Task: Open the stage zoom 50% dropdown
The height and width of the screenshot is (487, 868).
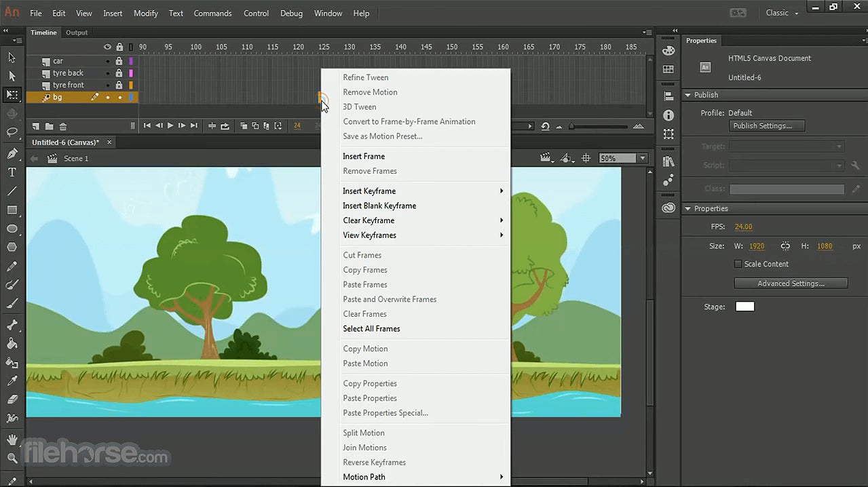Action: pos(642,158)
